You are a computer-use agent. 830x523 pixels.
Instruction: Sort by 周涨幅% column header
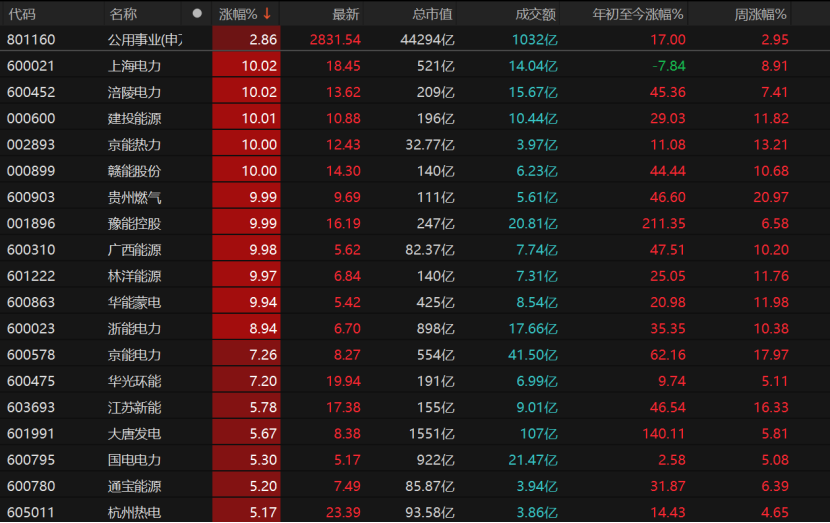(760, 14)
